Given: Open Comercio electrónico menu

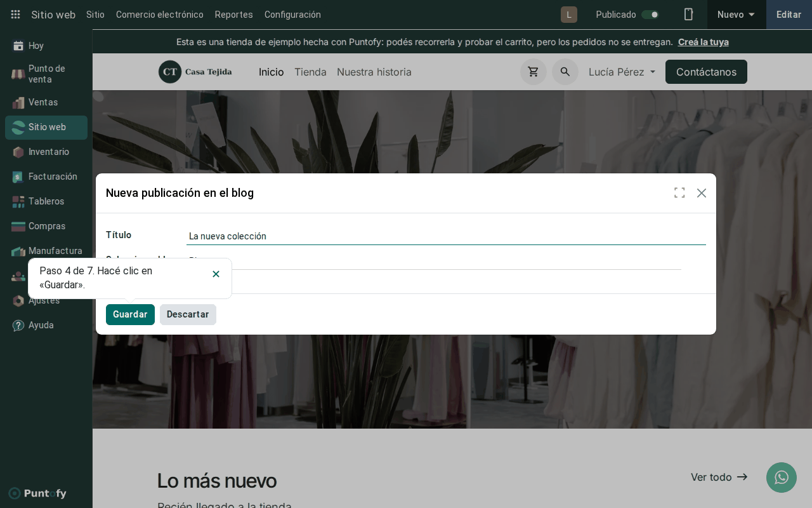Looking at the screenshot, I should coord(160,15).
